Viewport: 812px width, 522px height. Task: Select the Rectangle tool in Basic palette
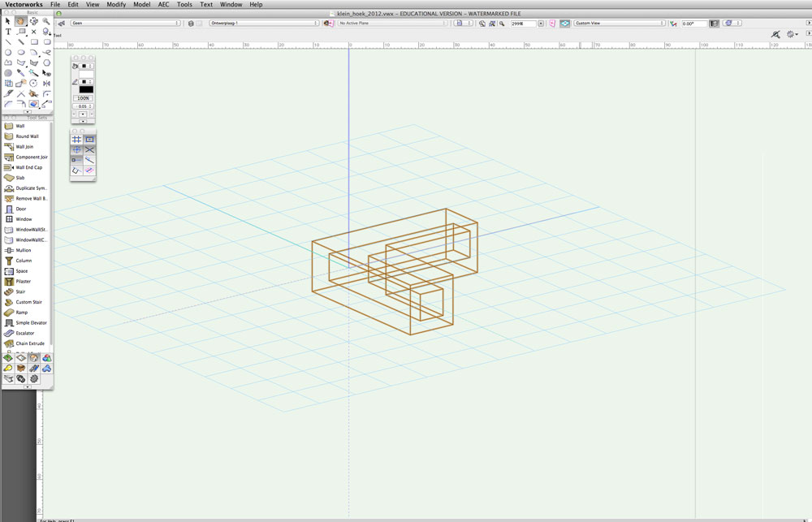[x=33, y=42]
